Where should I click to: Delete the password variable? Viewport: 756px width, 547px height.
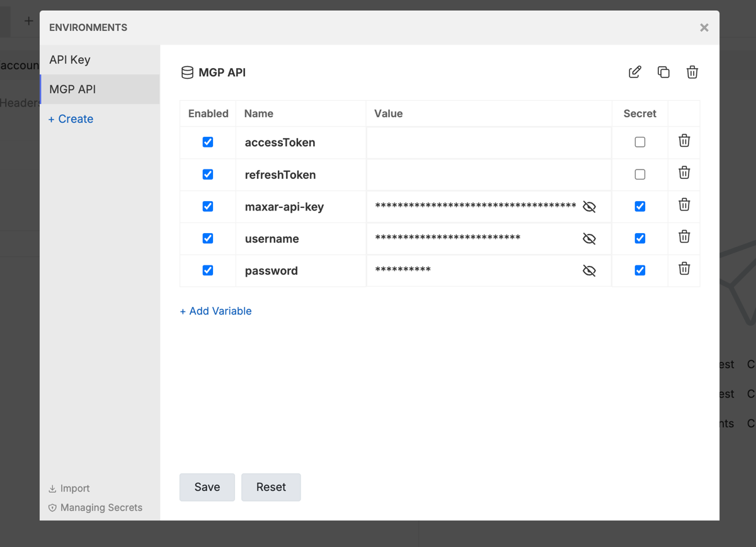pos(684,268)
